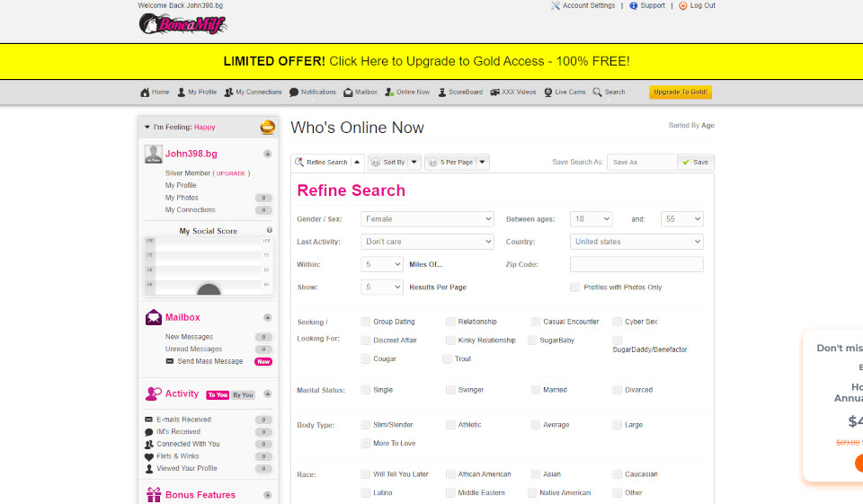Switch to the By You activity tab
Viewport: 863px width, 504px height.
tap(244, 395)
